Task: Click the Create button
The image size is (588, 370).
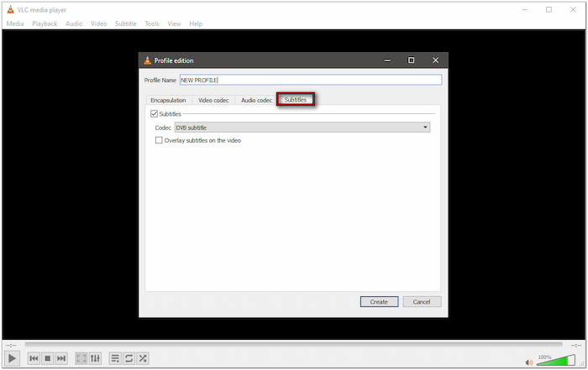Action: 379,302
